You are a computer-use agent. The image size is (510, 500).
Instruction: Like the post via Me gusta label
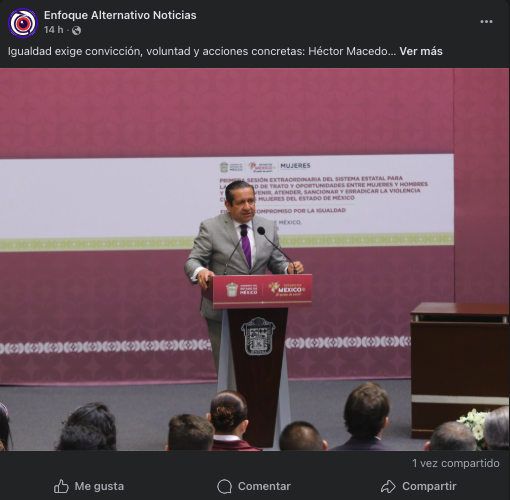coord(99,486)
